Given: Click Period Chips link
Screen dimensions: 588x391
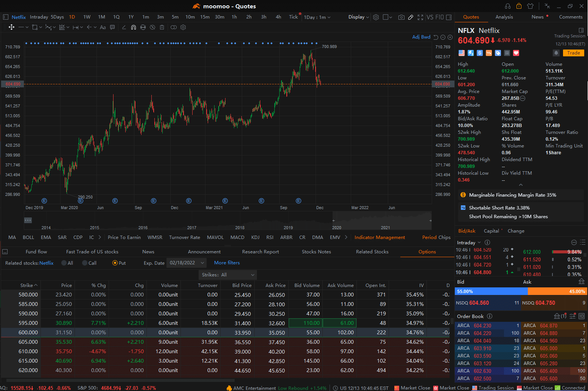Looking at the screenshot, I should 436,237.
